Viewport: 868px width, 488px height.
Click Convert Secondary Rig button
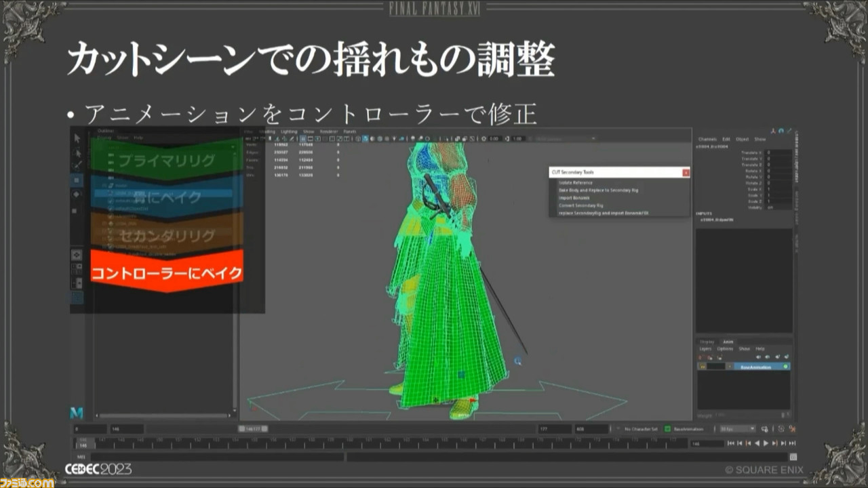[580, 205]
